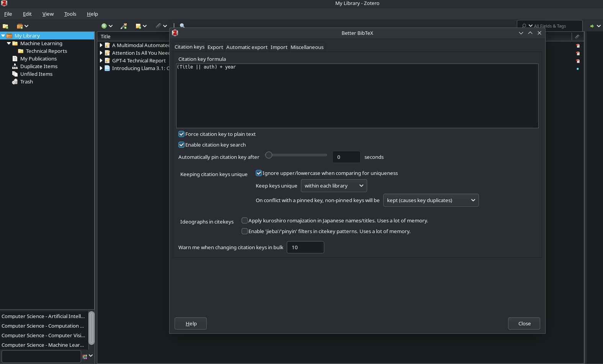Open the New Item dropdown arrow
The height and width of the screenshot is (364, 603).
(111, 26)
